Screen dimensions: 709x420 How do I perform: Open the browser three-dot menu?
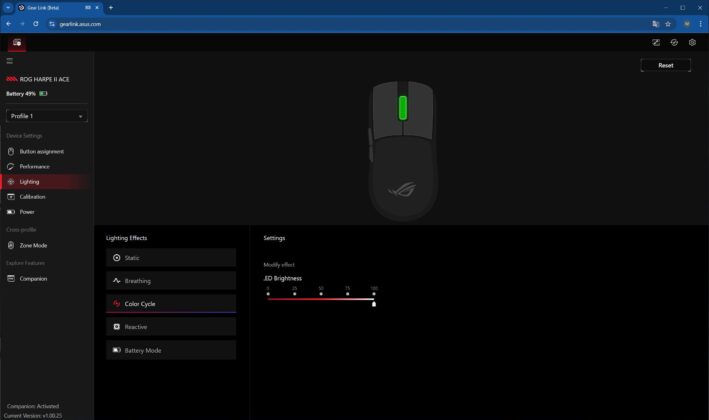point(700,24)
